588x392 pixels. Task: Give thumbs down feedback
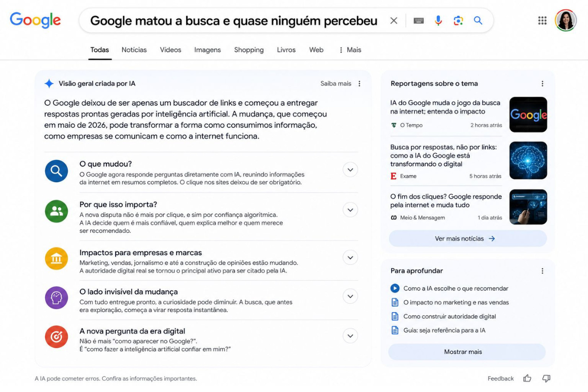click(x=546, y=378)
